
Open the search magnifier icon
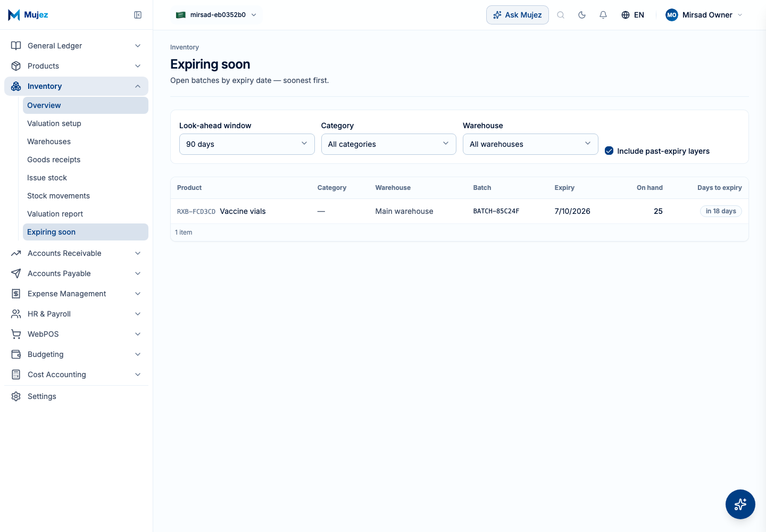tap(561, 15)
